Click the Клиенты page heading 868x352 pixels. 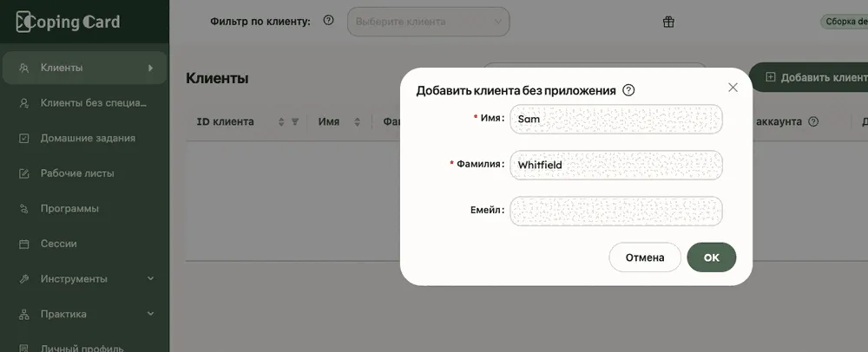coord(217,79)
